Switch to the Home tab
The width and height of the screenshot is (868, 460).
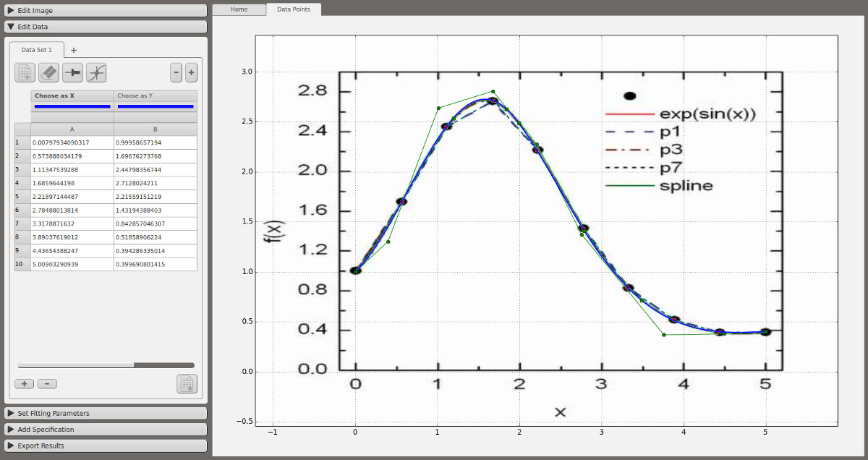tap(239, 9)
